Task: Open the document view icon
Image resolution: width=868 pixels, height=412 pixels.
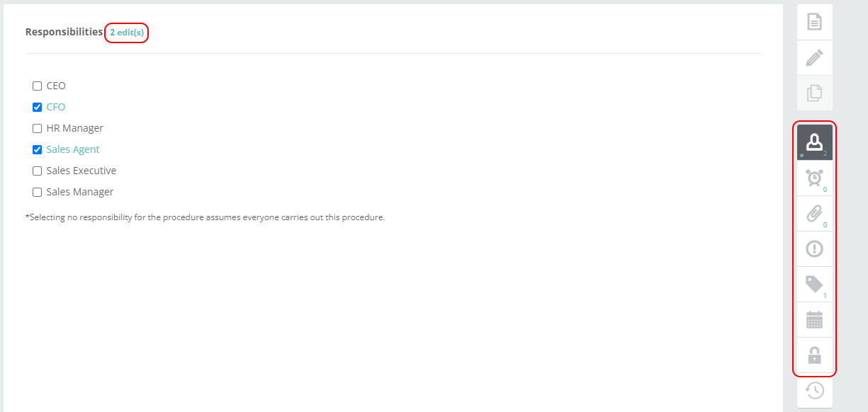Action: click(x=815, y=22)
